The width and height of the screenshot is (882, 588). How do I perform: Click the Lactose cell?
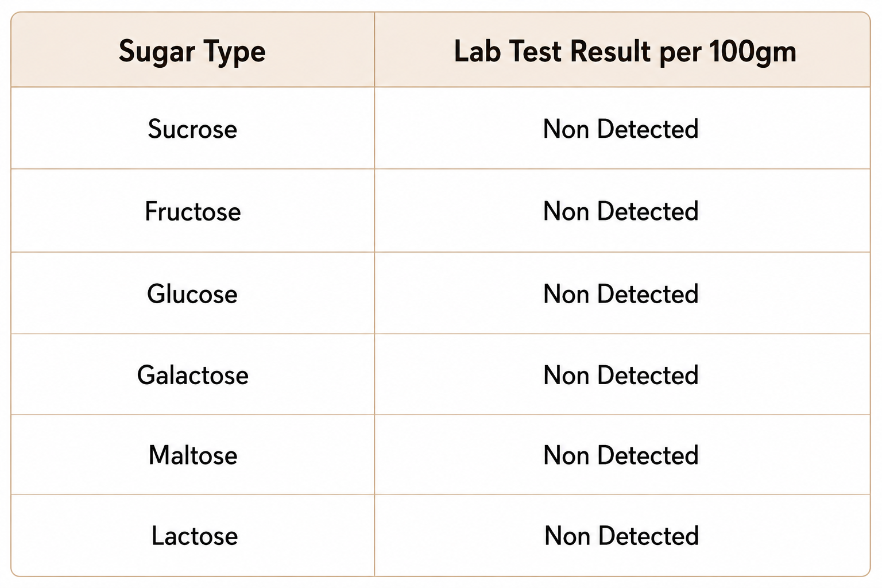tap(195, 536)
